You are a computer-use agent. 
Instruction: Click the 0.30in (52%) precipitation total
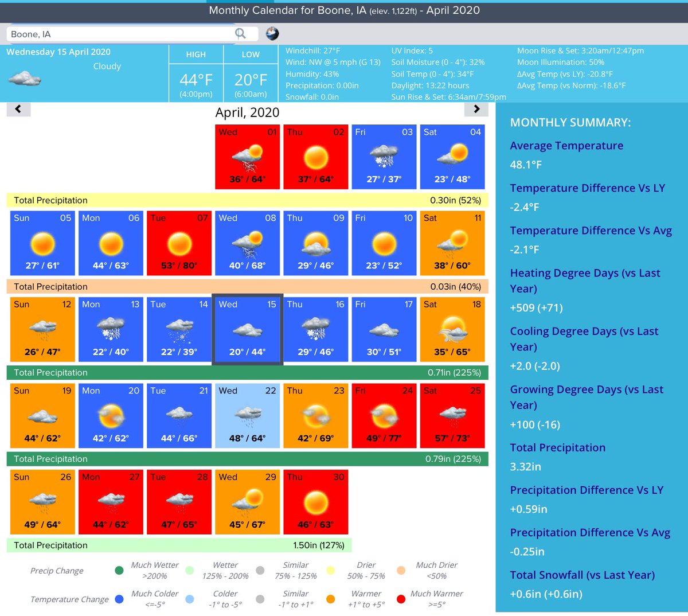point(455,200)
